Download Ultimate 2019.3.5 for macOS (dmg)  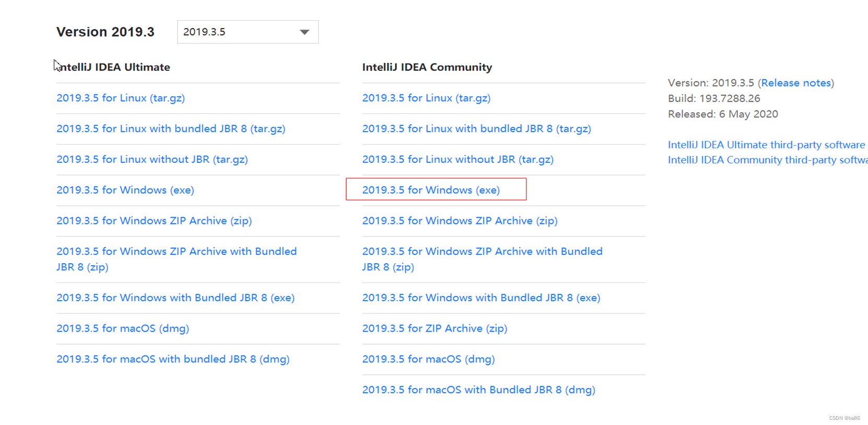click(123, 328)
